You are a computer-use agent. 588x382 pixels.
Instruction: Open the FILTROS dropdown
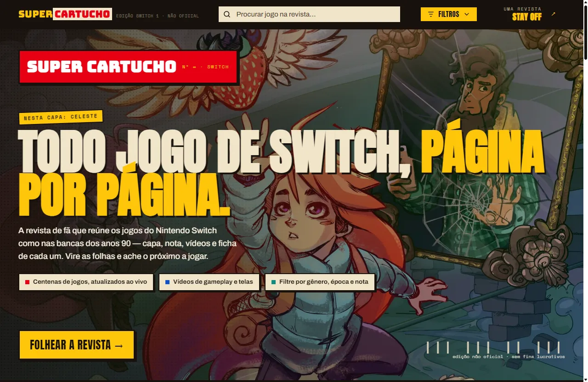coord(448,14)
